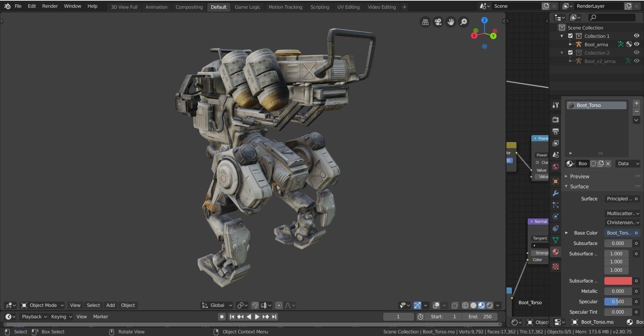
Task: Open the Playback dropdown in timeline
Action: (x=34, y=317)
